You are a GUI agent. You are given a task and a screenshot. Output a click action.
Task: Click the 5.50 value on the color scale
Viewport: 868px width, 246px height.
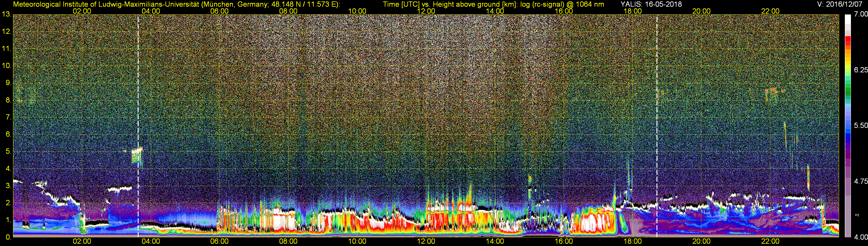861,125
